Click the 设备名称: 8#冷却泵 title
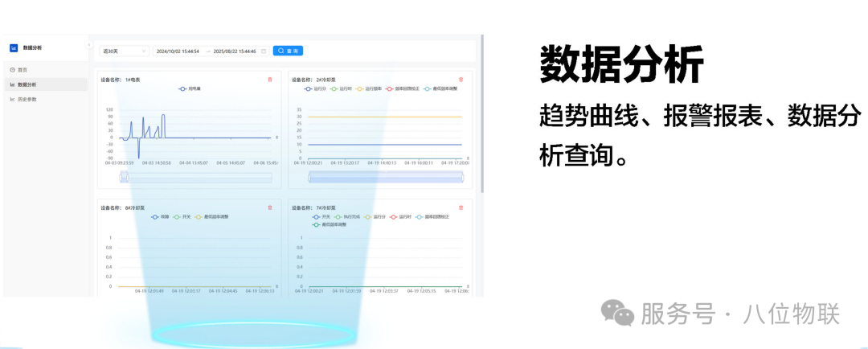 coord(122,207)
